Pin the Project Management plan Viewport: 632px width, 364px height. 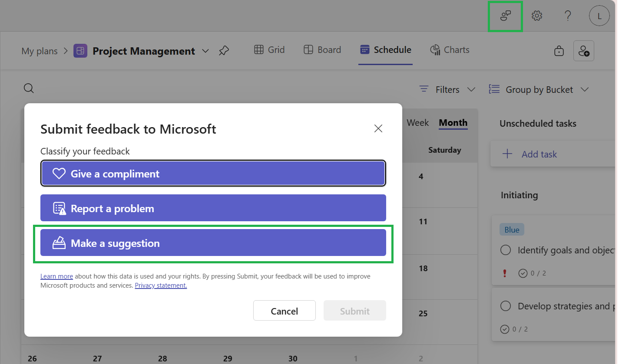click(x=224, y=51)
